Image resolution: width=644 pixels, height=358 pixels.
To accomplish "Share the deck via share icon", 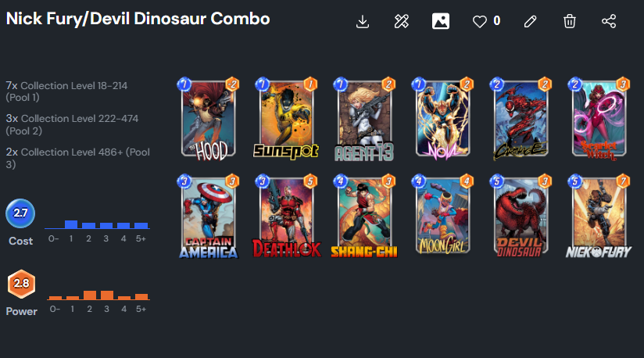I will pos(609,21).
